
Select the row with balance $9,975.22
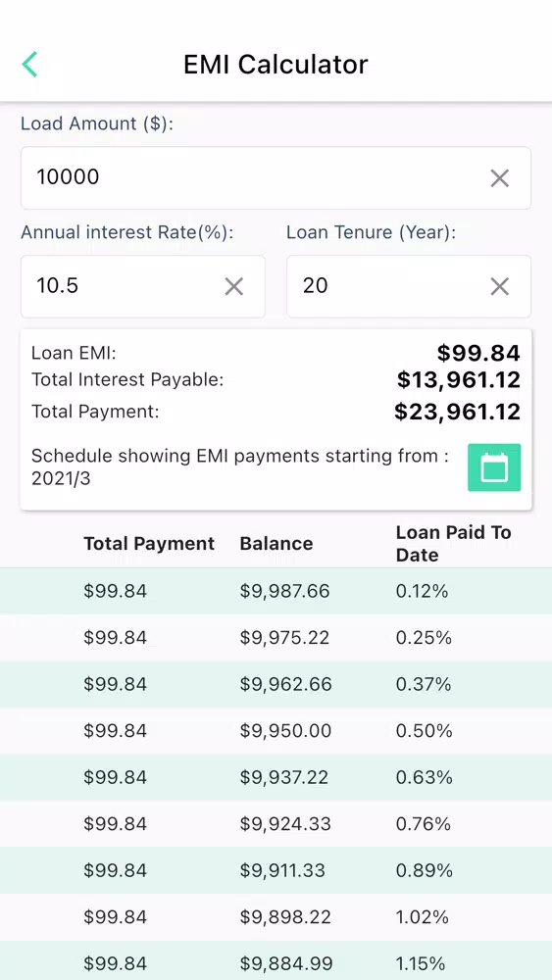276,638
